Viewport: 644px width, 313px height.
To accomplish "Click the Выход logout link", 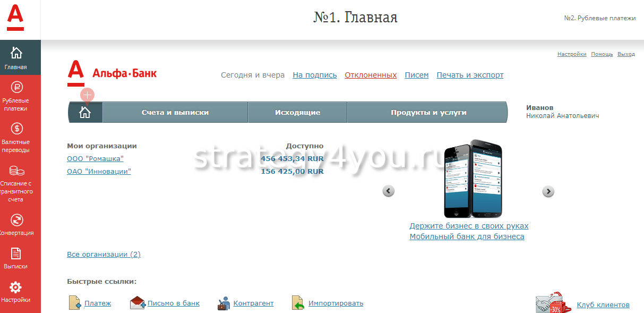I will coord(626,54).
